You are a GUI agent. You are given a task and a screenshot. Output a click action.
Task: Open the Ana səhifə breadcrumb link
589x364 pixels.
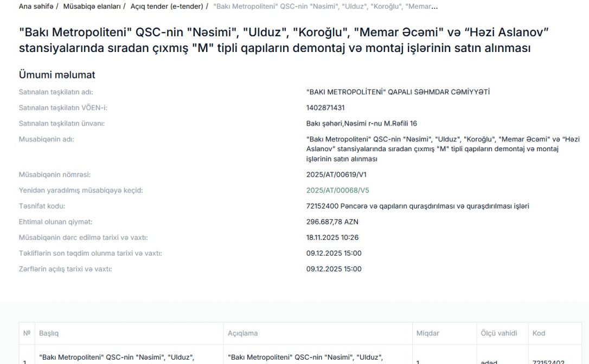36,6
